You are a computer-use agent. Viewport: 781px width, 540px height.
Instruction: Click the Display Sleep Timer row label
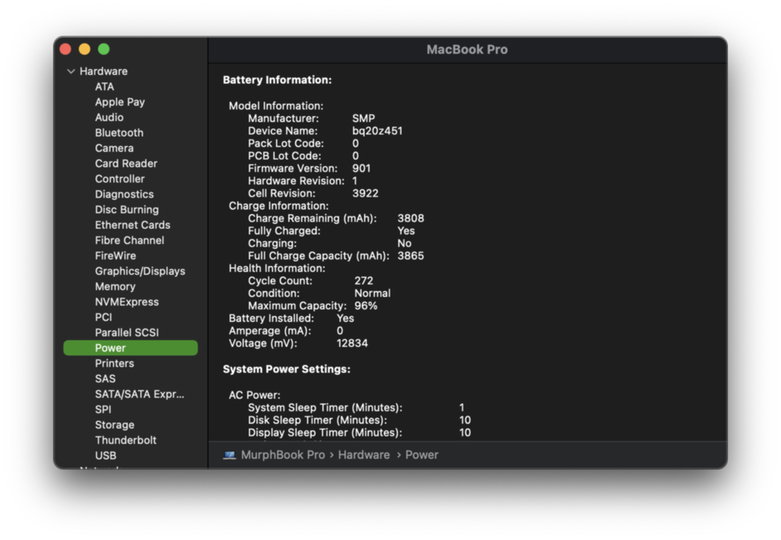(325, 432)
